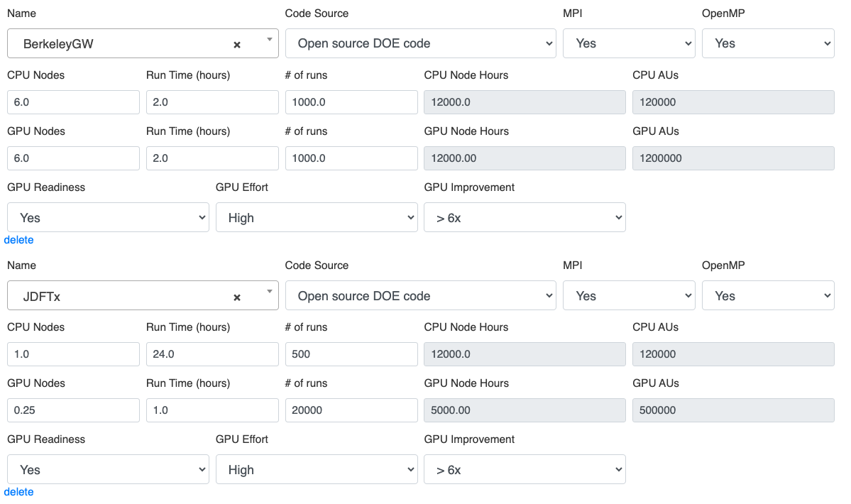Expand the BerkeleyGW name dropdown arrow

(x=270, y=39)
